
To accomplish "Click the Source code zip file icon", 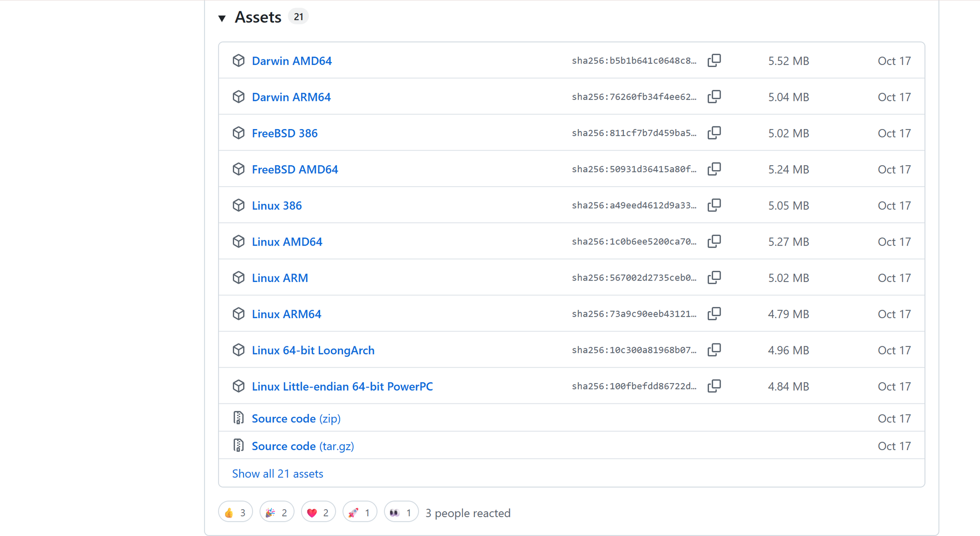I will [239, 418].
